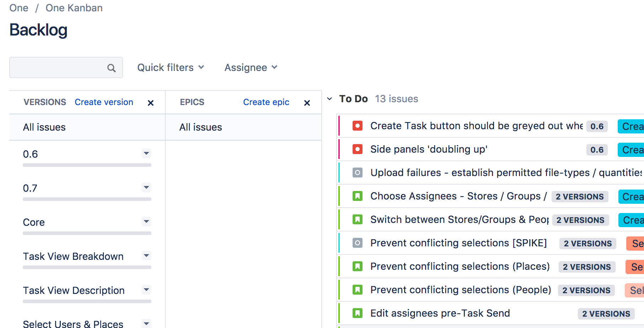The height and width of the screenshot is (328, 644).
Task: Click progress bar under version 0.6
Action: pyautogui.click(x=87, y=165)
